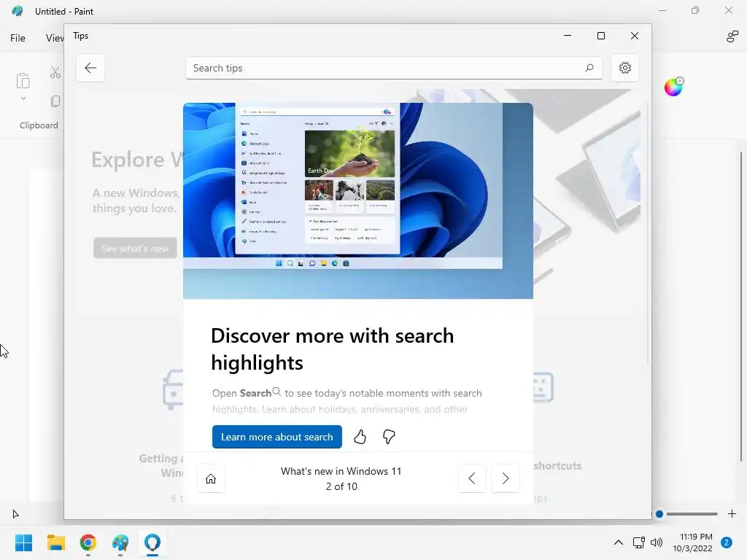Viewport: 747px width, 560px height.
Task: Click the Paste icon in Paint
Action: click(x=23, y=80)
